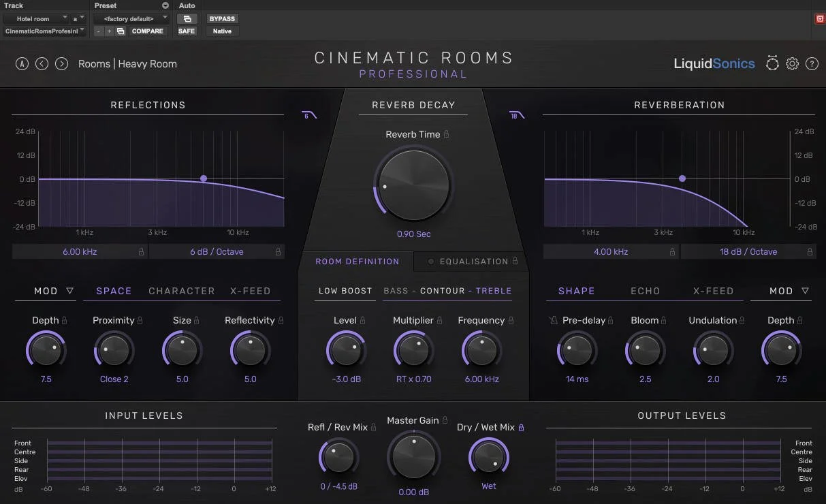Screen dimensions: 826x504
Task: Click the lock next to Refl / Rev Mix
Action: [374, 427]
